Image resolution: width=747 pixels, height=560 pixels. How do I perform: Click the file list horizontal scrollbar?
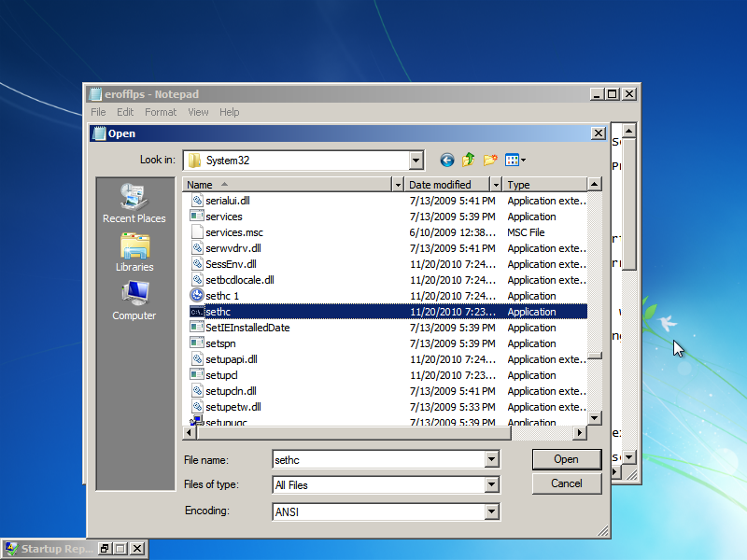point(385,433)
